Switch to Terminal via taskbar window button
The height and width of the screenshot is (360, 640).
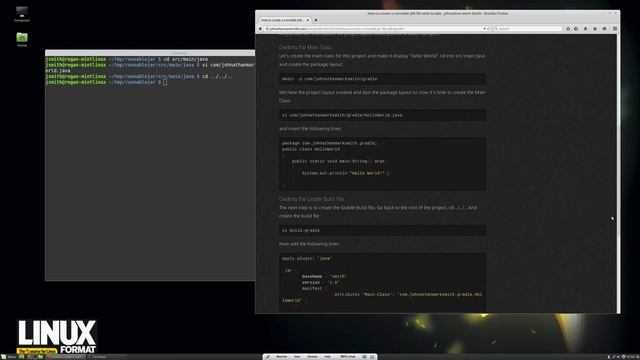[98, 357]
